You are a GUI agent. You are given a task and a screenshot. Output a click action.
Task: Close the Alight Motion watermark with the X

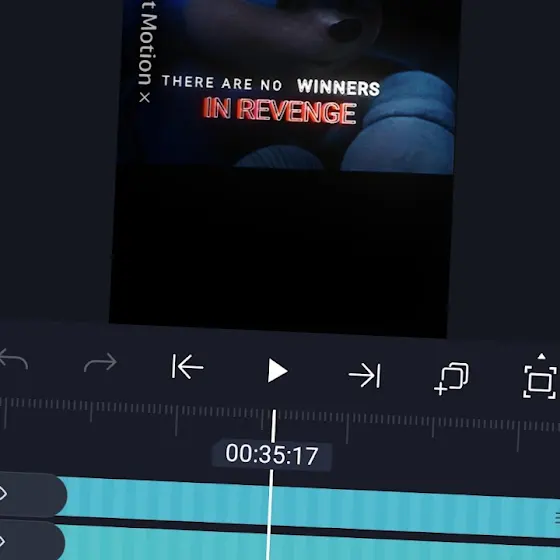(x=145, y=97)
